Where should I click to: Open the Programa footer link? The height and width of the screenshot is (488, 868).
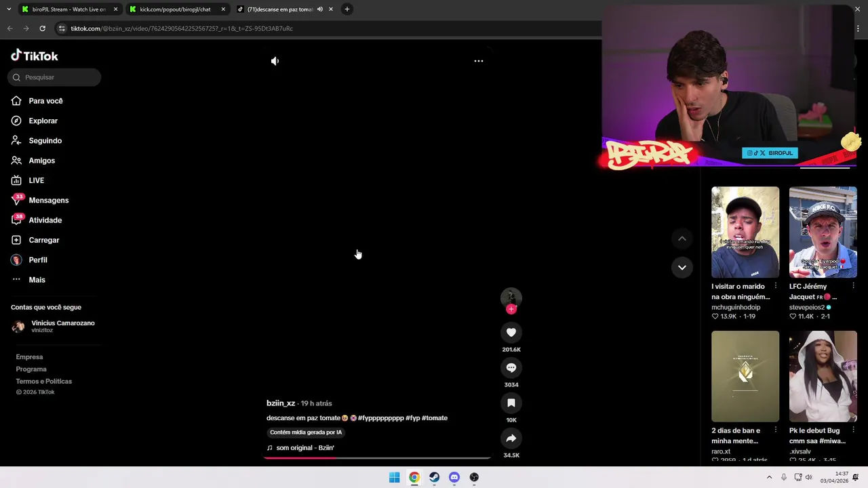tap(31, 369)
